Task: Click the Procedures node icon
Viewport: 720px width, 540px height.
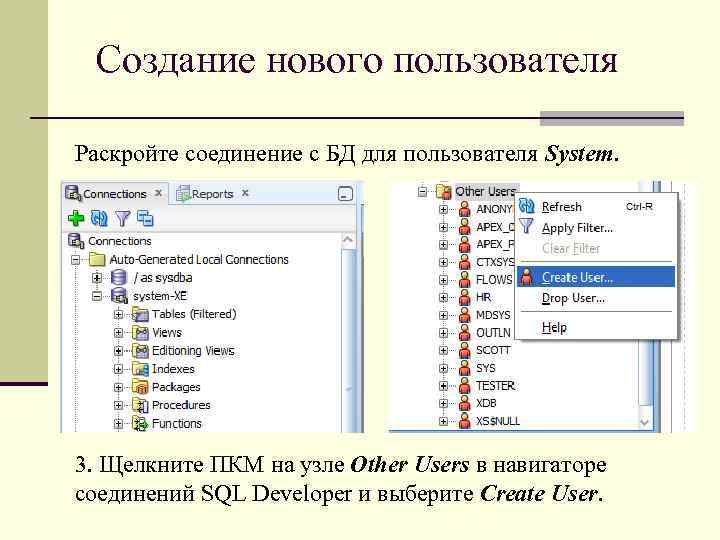Action: (x=140, y=405)
